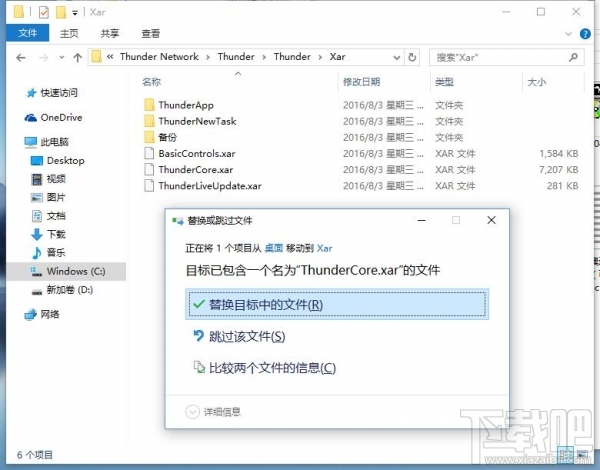The height and width of the screenshot is (470, 600).
Task: Click the magnifier search icon
Action: point(573,57)
